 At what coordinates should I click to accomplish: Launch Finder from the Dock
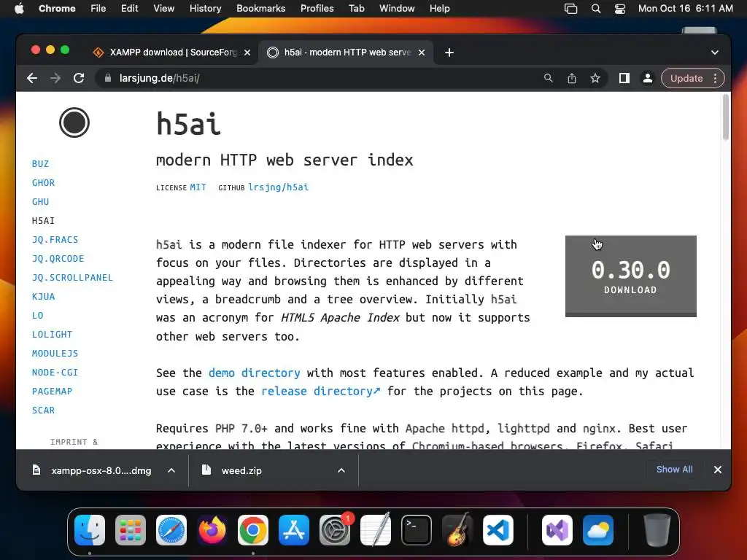[x=90, y=530]
